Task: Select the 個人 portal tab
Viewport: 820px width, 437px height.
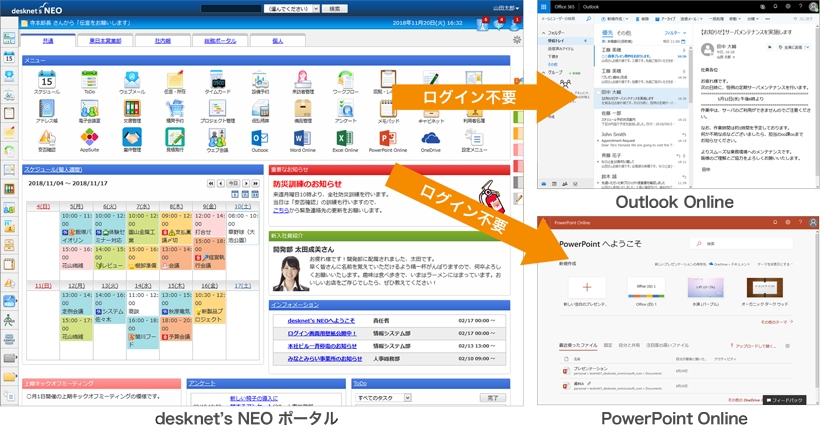Action: [x=278, y=41]
